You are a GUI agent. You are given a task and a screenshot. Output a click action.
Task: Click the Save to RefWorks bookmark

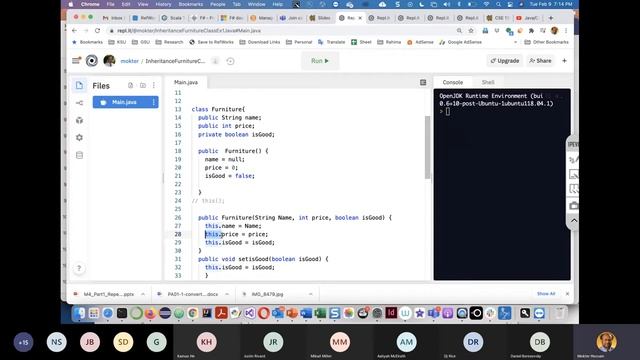click(x=211, y=42)
